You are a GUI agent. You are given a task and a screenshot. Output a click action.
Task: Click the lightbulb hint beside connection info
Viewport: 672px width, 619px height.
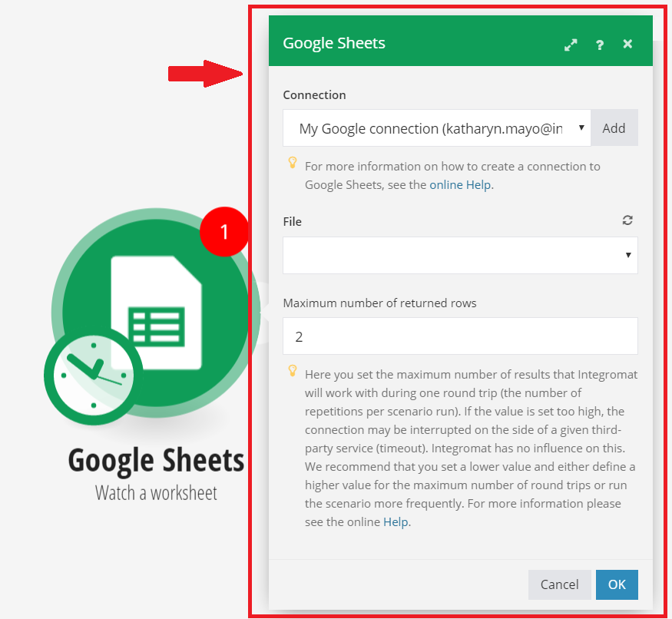292,163
